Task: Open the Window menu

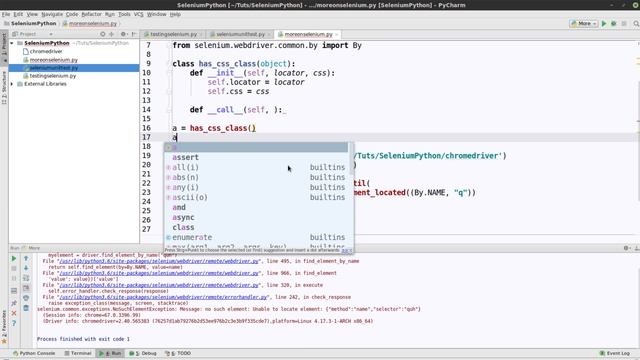Action: (156, 14)
